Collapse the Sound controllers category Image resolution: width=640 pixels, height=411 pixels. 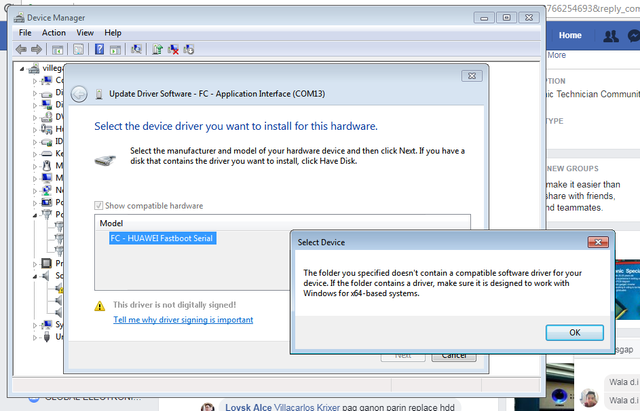(35, 276)
